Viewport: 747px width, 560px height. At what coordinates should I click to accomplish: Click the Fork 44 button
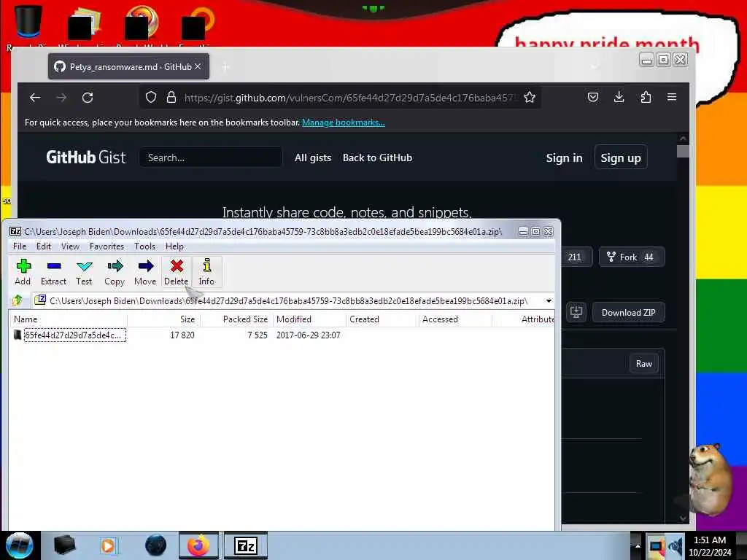tap(631, 257)
